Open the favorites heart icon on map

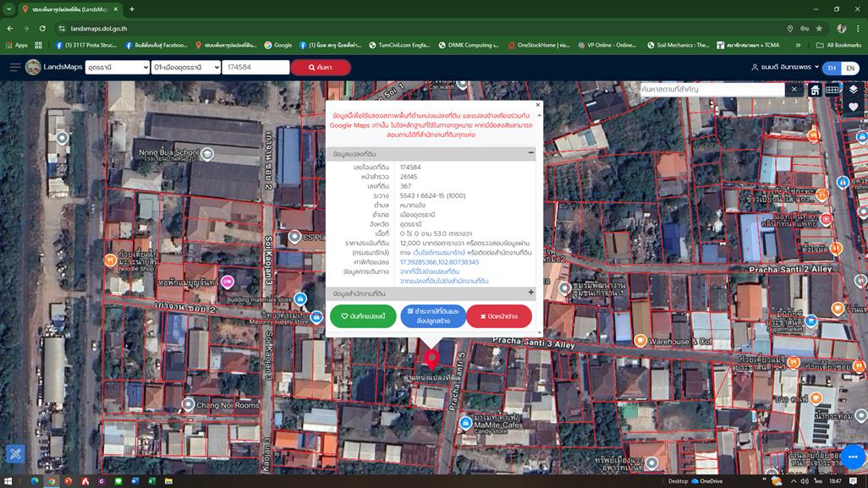853,107
